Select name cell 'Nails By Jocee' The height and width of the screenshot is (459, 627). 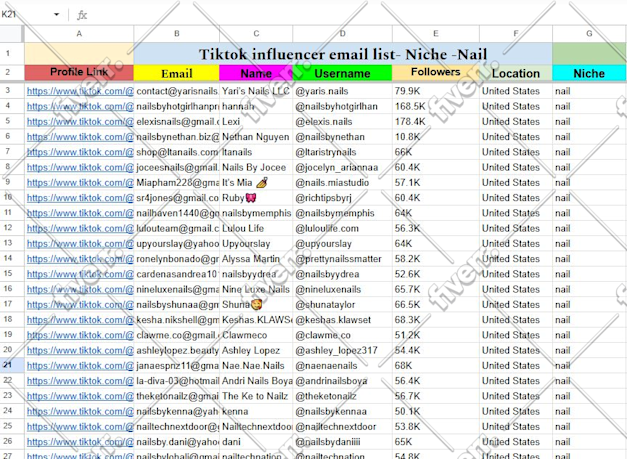point(256,168)
